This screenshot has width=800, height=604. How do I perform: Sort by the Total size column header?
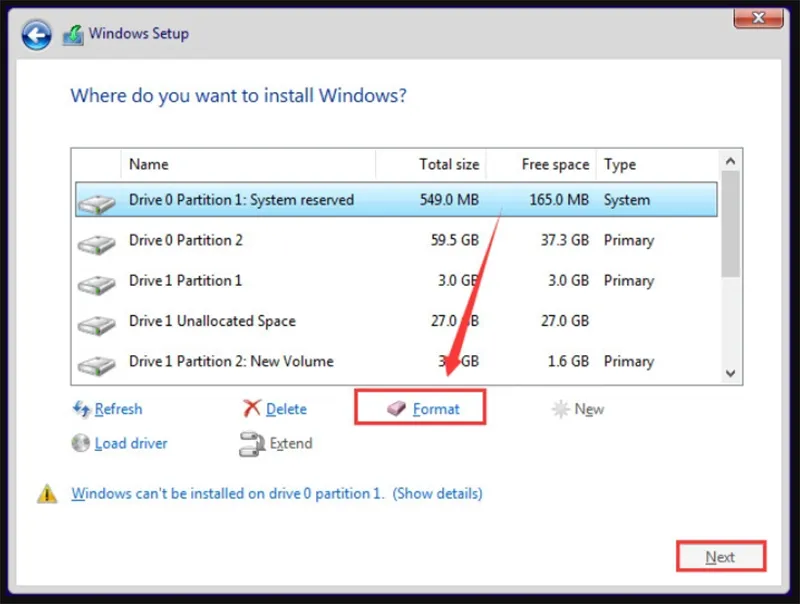click(x=431, y=164)
